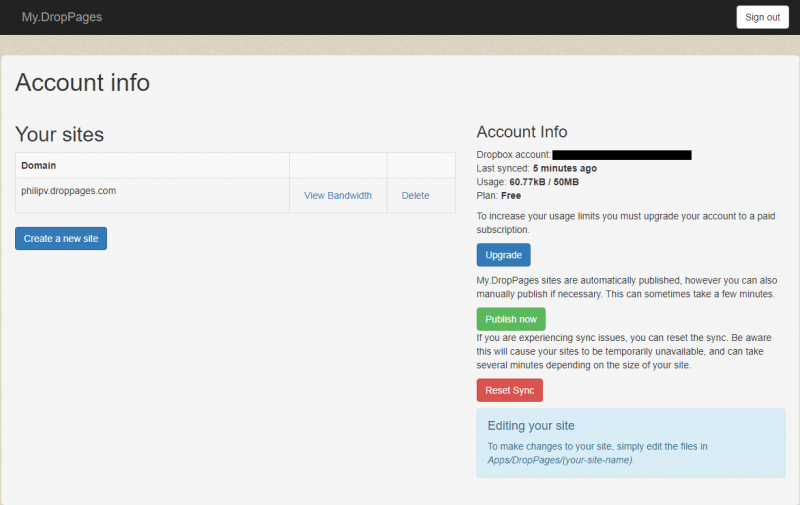
Task: Open View Bandwidth for philipv.droppages.com
Action: pos(337,196)
